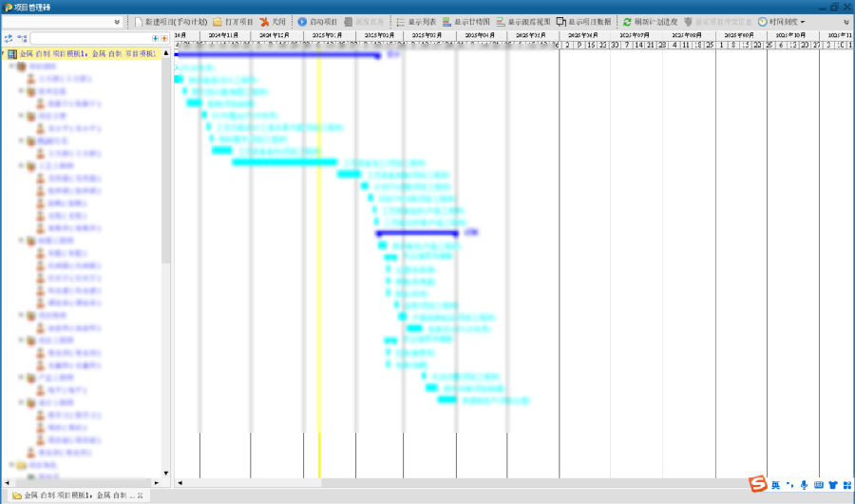
Task: Click the tree panel's scroll-right arrow
Action: [x=156, y=483]
